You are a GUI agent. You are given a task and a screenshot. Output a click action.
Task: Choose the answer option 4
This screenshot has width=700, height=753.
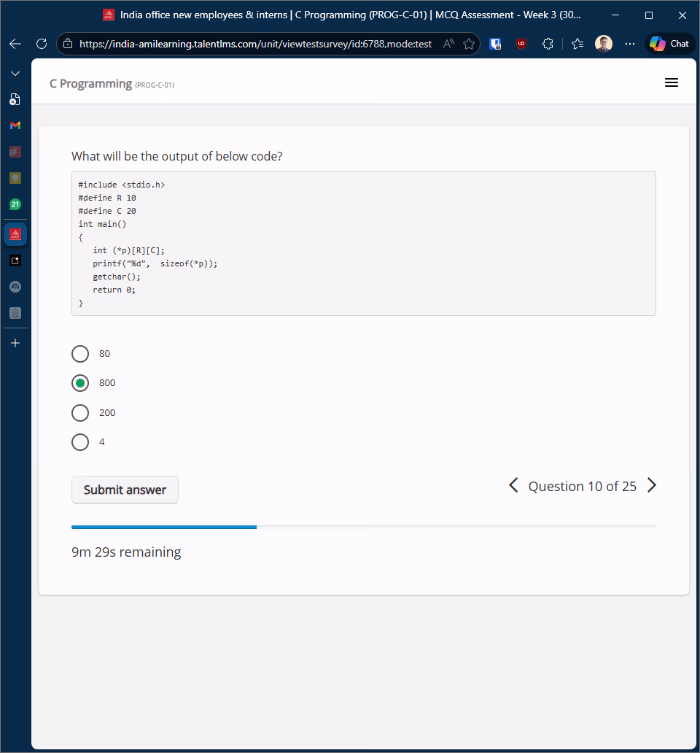pyautogui.click(x=80, y=442)
